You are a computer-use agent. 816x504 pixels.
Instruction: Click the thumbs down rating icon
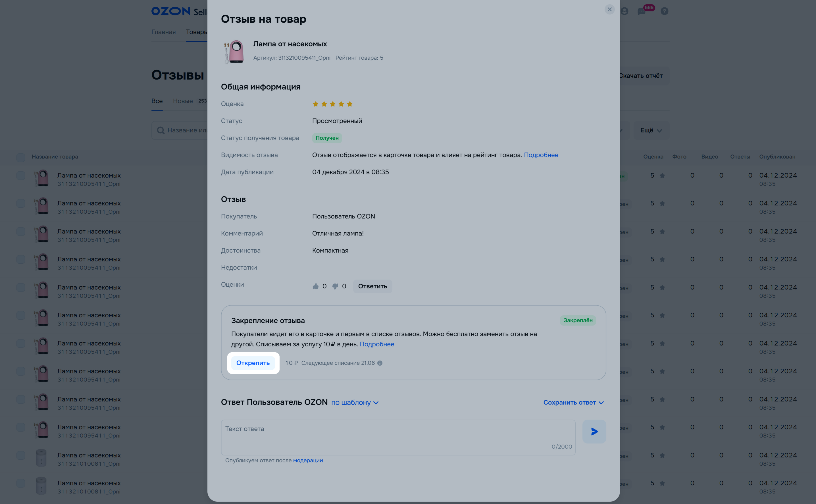(335, 286)
